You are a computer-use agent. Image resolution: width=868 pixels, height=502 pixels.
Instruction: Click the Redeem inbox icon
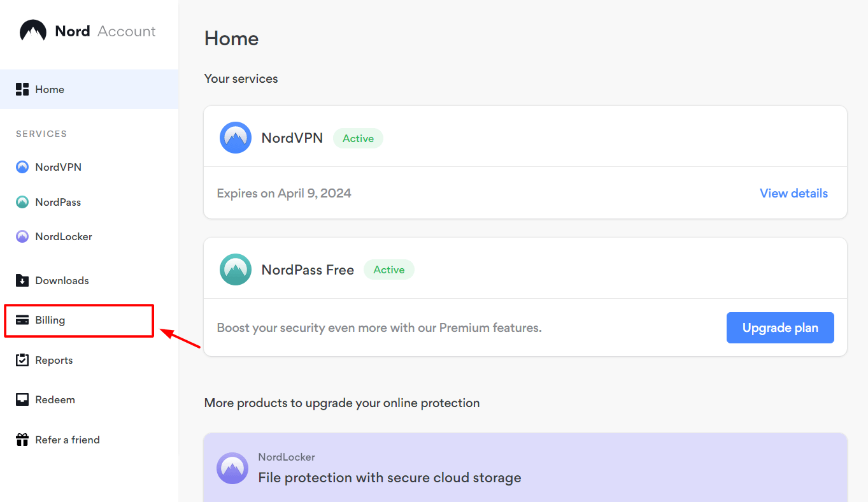[22, 399]
